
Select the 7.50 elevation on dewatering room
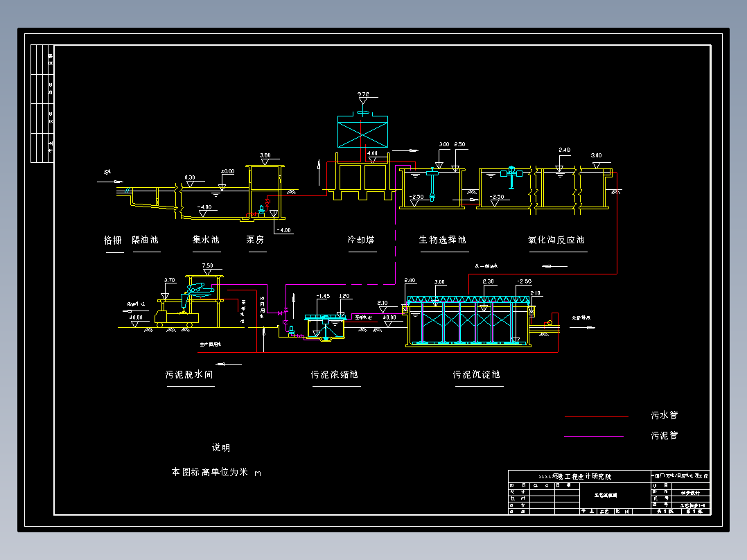tap(207, 266)
